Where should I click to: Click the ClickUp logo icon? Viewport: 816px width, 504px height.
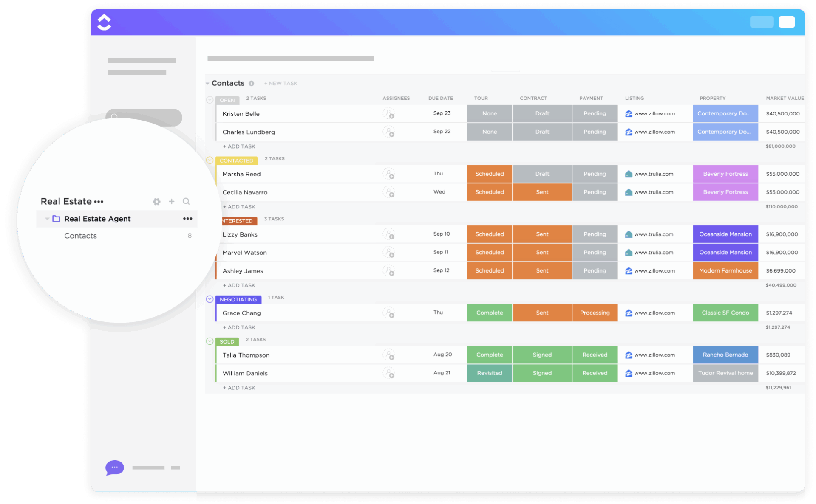[104, 22]
